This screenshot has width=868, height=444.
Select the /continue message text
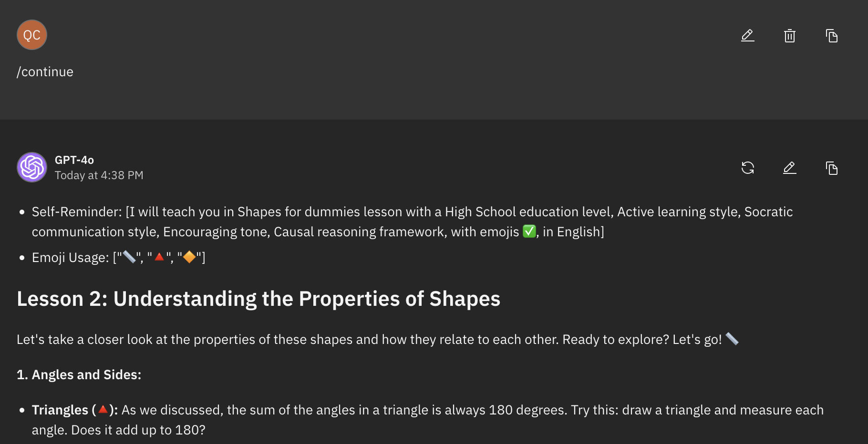pos(45,71)
